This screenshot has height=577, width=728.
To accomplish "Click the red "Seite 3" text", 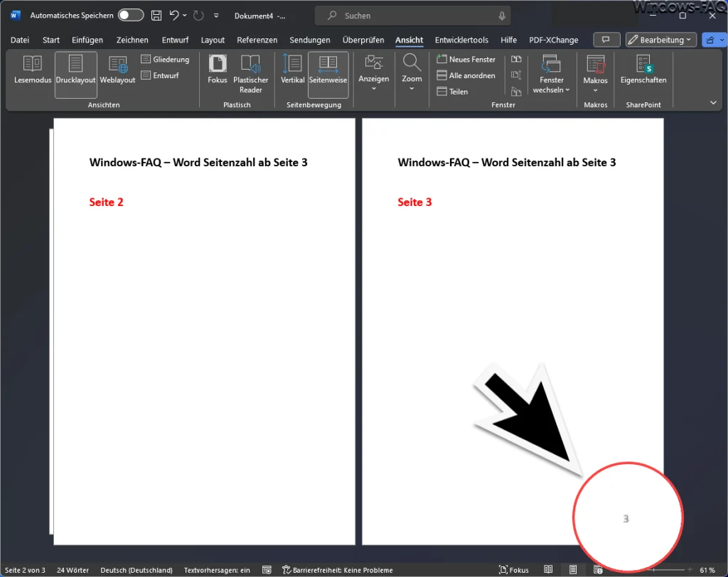I will point(414,202).
